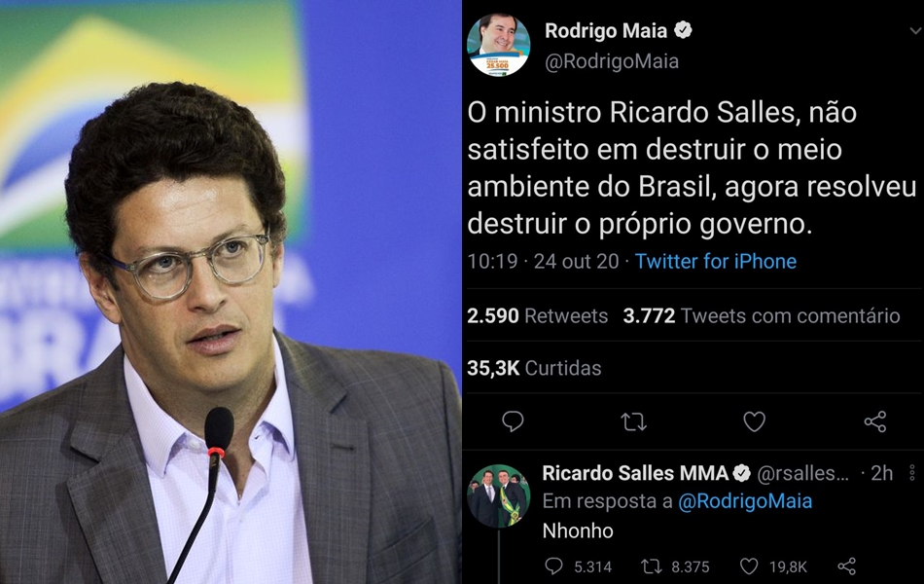The height and width of the screenshot is (584, 924).
Task: Open the Ricardo Salles MMA display name
Action: tap(635, 473)
